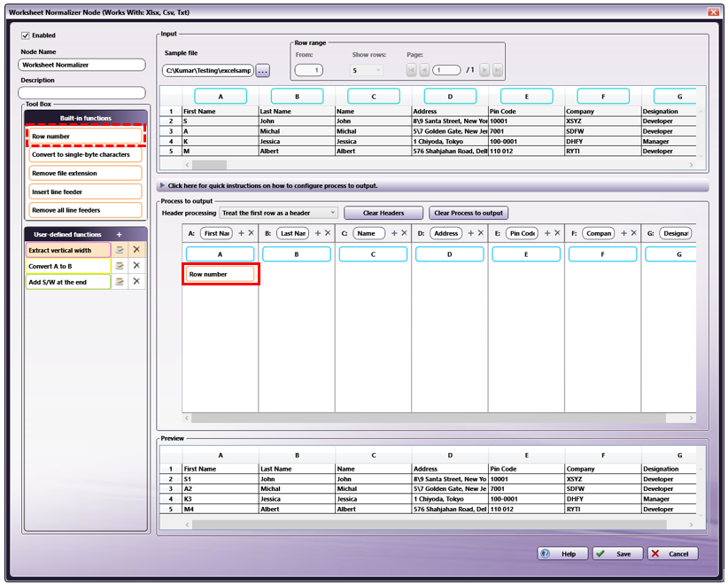Open the Header processing dropdown
Viewport: 728px width, 585px height.
[x=279, y=213]
